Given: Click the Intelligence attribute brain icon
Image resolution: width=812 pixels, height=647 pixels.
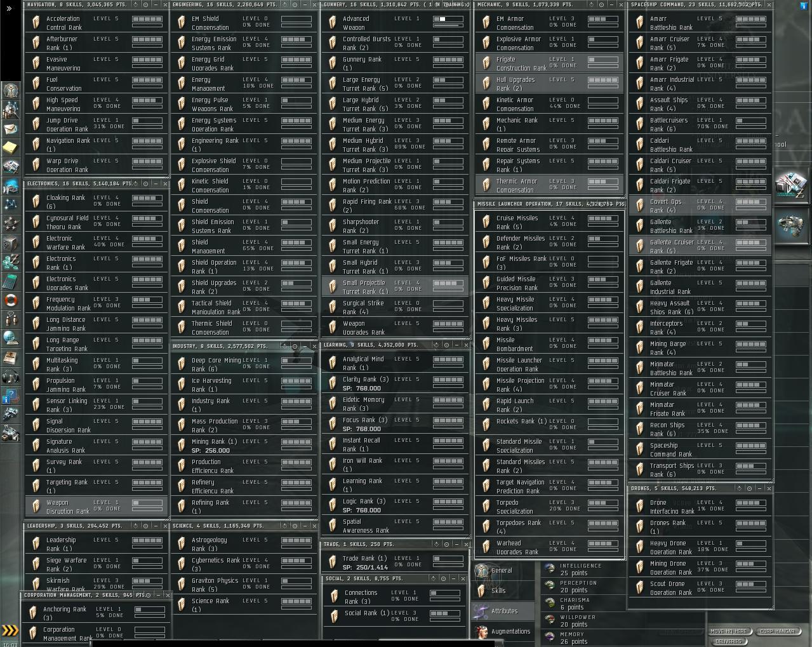Looking at the screenshot, I should click(x=550, y=568).
